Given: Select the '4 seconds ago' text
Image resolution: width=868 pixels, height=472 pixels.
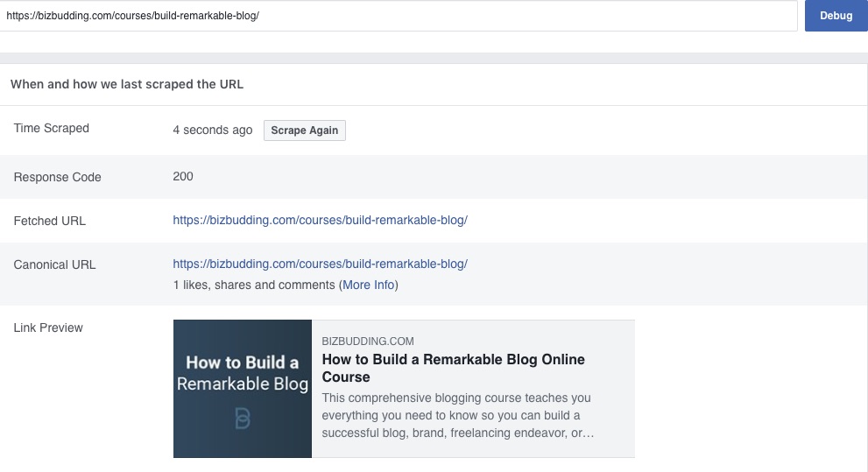Looking at the screenshot, I should pyautogui.click(x=213, y=130).
